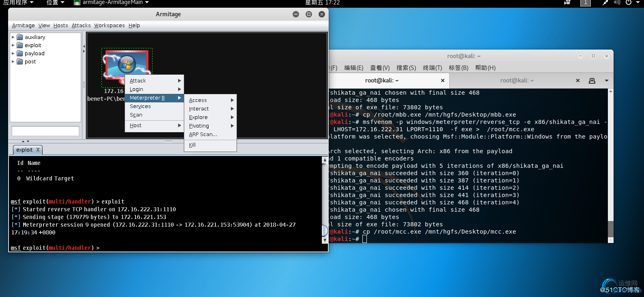Open the 标签(B) menu in terminal
This screenshot has width=644, height=297.
coord(459,68)
